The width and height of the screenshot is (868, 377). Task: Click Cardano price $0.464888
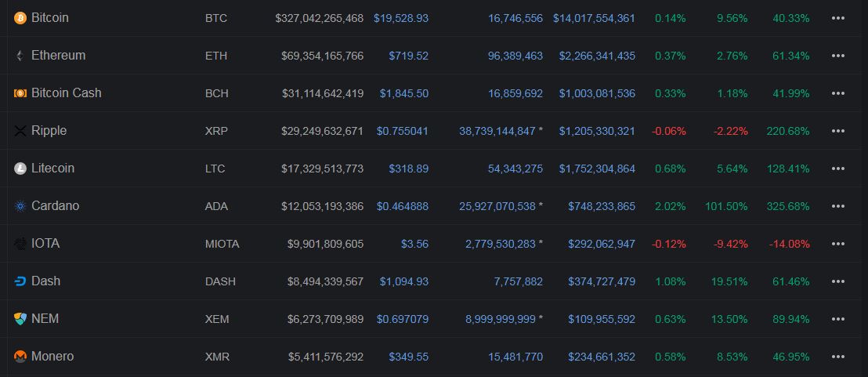tap(403, 206)
